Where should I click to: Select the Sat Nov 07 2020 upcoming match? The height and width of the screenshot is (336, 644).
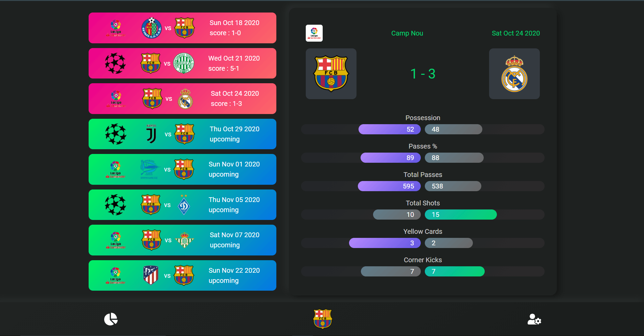pyautogui.click(x=182, y=240)
